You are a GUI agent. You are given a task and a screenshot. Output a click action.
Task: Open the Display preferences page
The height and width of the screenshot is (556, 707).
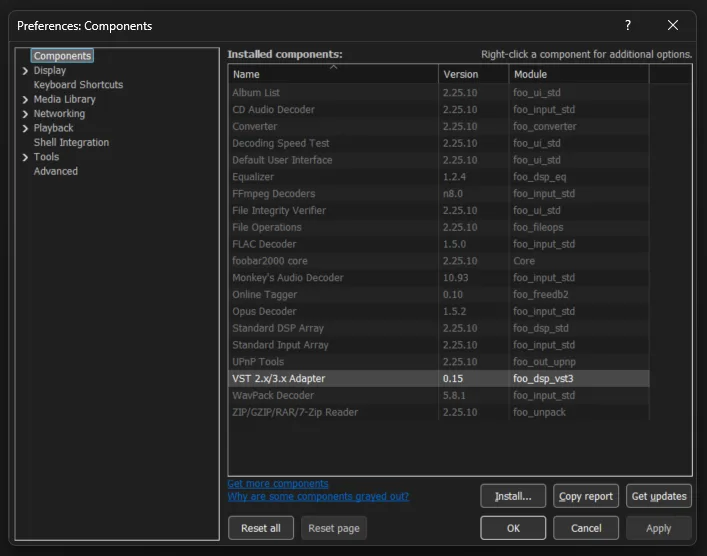50,70
